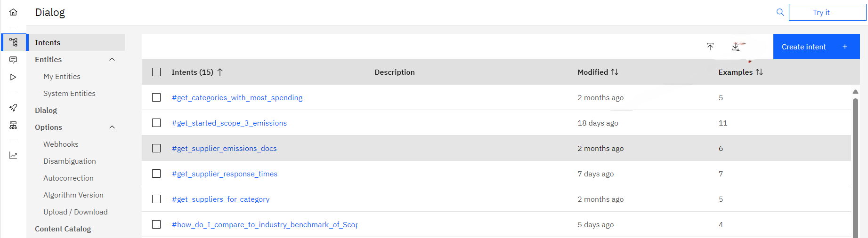This screenshot has height=238, width=868.
Task: Sort intents by Modified column arrows
Action: pyautogui.click(x=615, y=72)
